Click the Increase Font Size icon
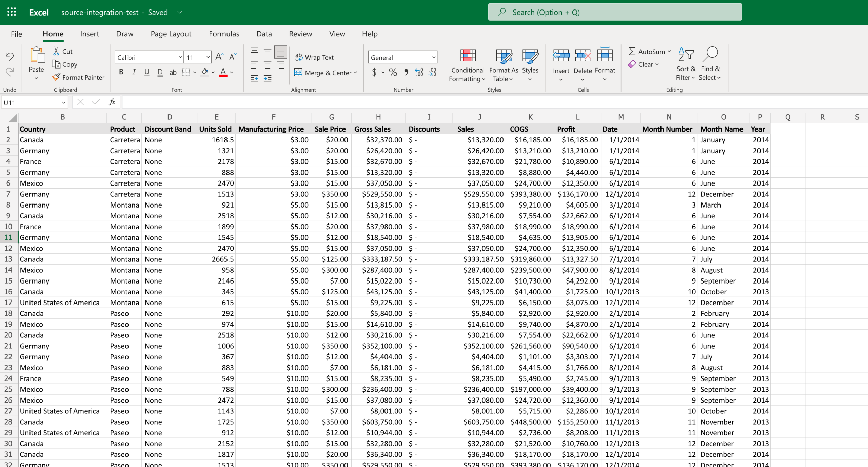Viewport: 868px width, 467px height. [219, 57]
